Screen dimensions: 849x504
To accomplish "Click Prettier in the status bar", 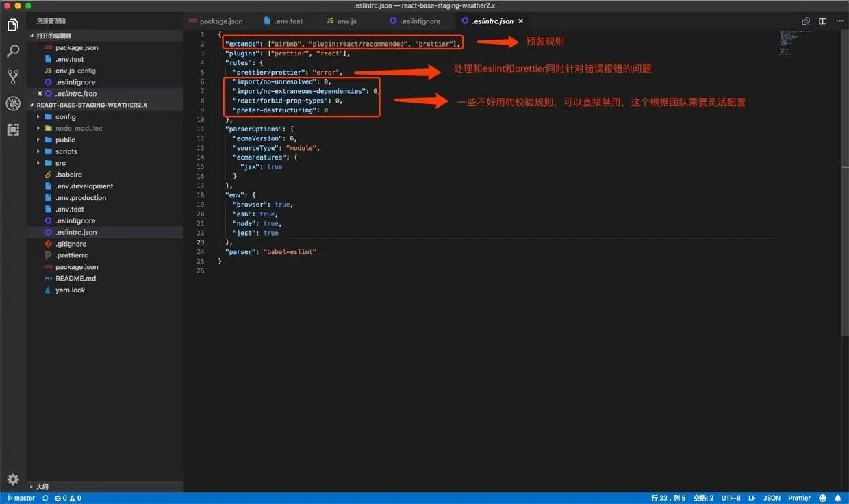I will point(798,498).
